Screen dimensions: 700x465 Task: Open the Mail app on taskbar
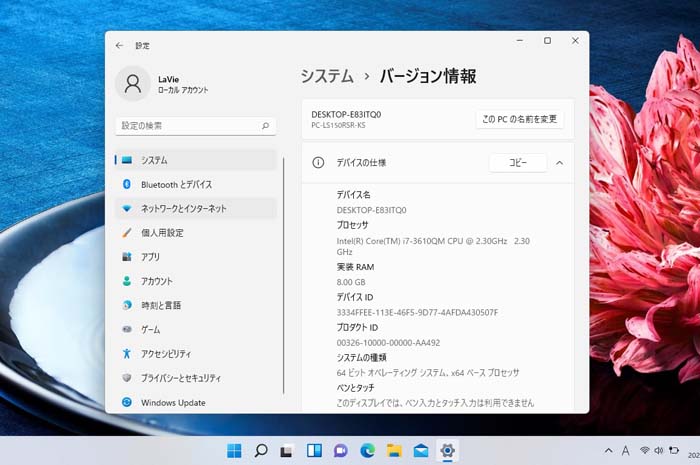[x=421, y=451]
